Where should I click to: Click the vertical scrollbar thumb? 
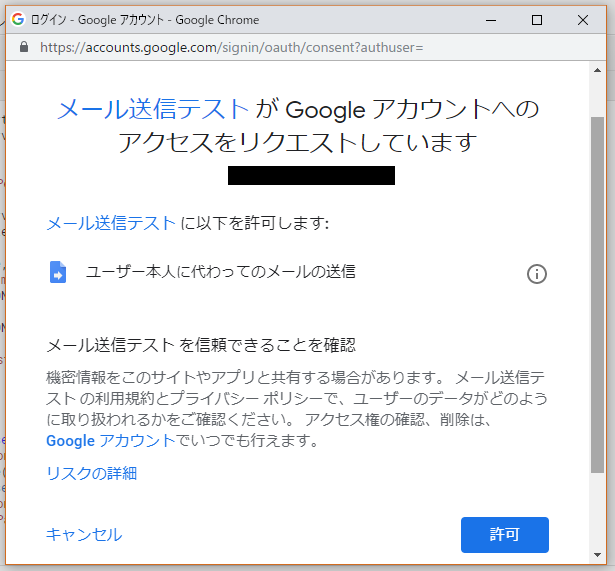[597, 295]
